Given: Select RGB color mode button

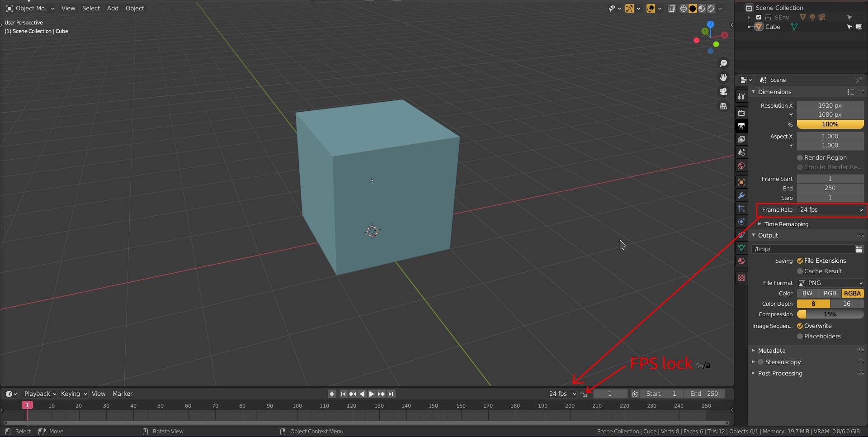Looking at the screenshot, I should pos(830,294).
